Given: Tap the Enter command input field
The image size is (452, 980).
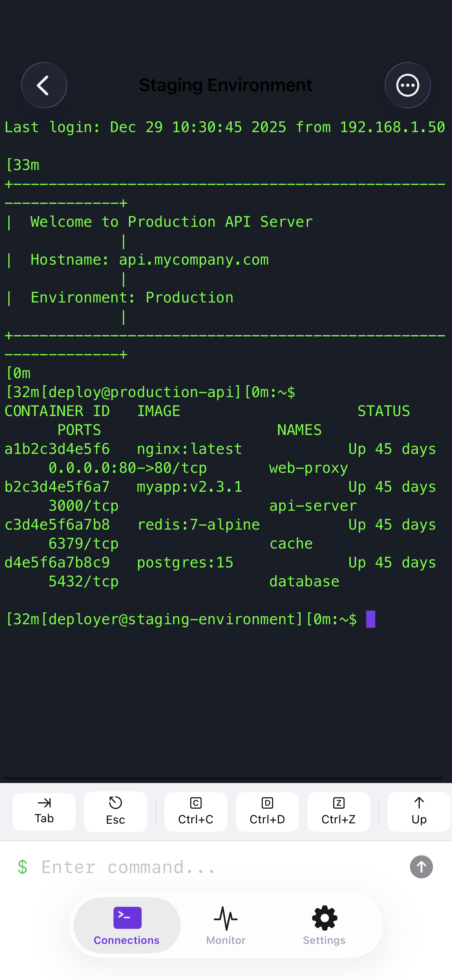Looking at the screenshot, I should click(x=152, y=867).
